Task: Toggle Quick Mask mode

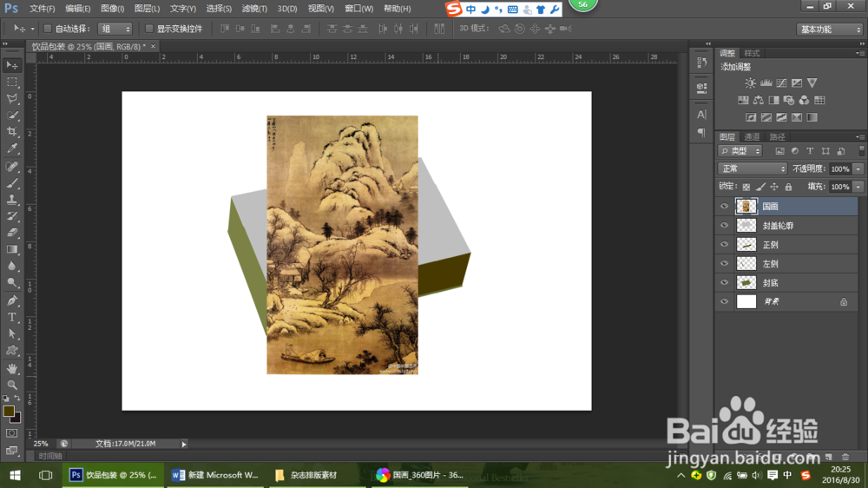Action: 11,433
